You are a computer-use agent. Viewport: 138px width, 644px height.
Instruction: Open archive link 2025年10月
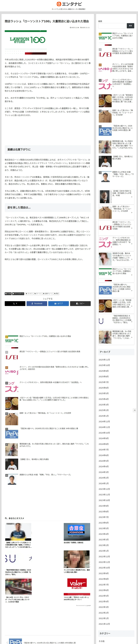coord(104,365)
